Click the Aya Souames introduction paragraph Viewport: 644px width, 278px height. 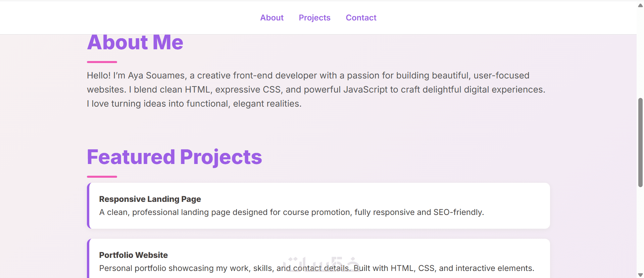click(315, 90)
